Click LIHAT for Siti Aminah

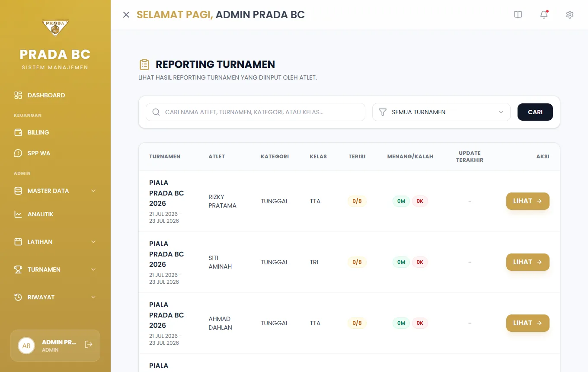click(528, 262)
